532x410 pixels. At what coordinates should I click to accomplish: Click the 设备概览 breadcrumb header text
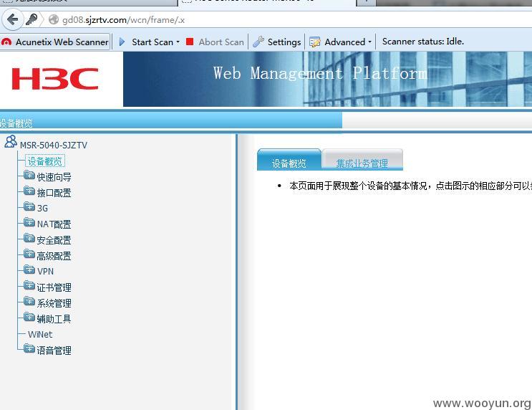(16, 123)
